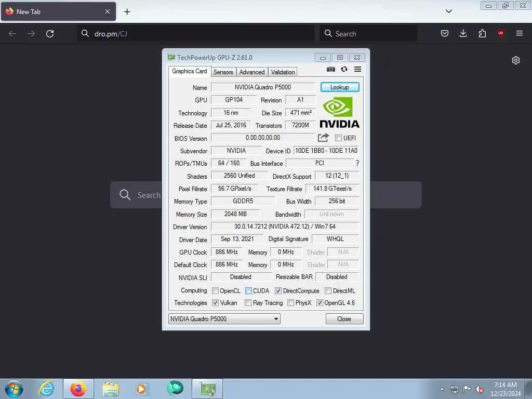Open GPU-Z hamburger menu

[357, 69]
